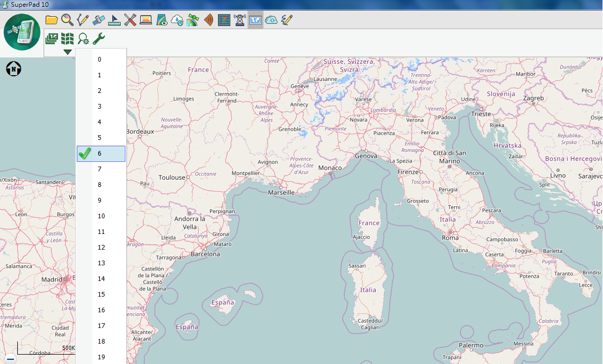Select zoom level 11
Screen dimensions: 603x364
coord(101,232)
